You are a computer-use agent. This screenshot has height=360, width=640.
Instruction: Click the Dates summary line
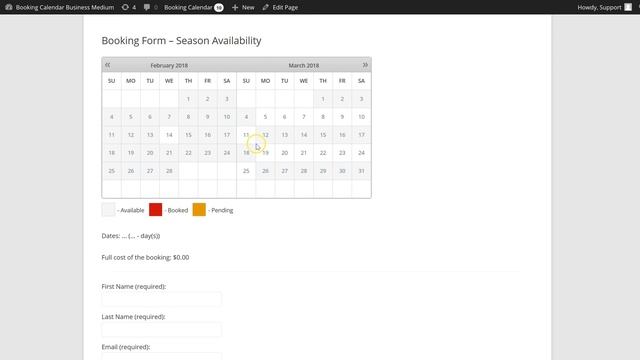tap(131, 236)
